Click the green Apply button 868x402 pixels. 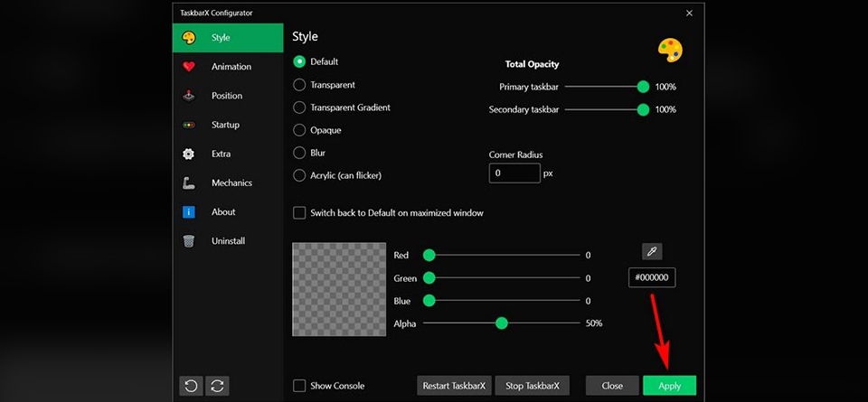coord(669,386)
